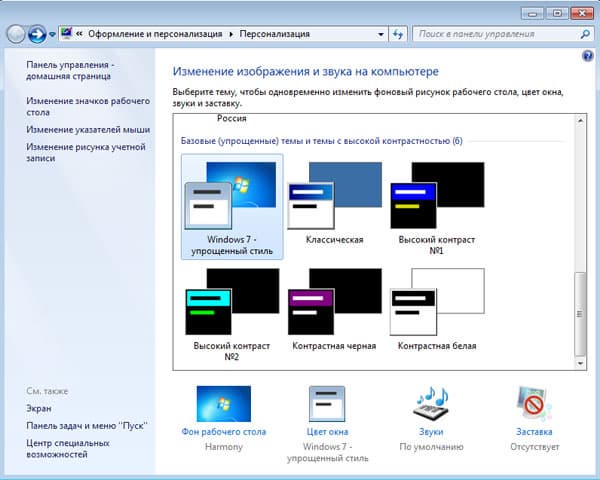This screenshot has width=600, height=480.
Task: Open recent pages dropdown arrow beside Forward
Action: click(x=52, y=34)
